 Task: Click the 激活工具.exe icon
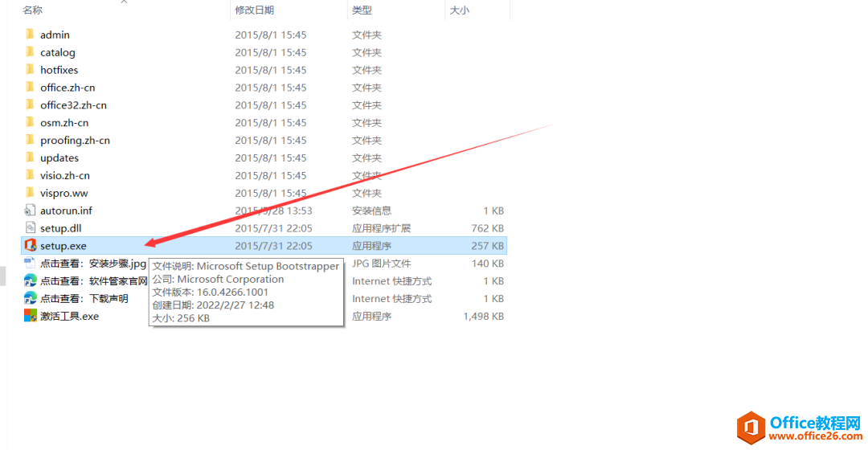tap(30, 316)
